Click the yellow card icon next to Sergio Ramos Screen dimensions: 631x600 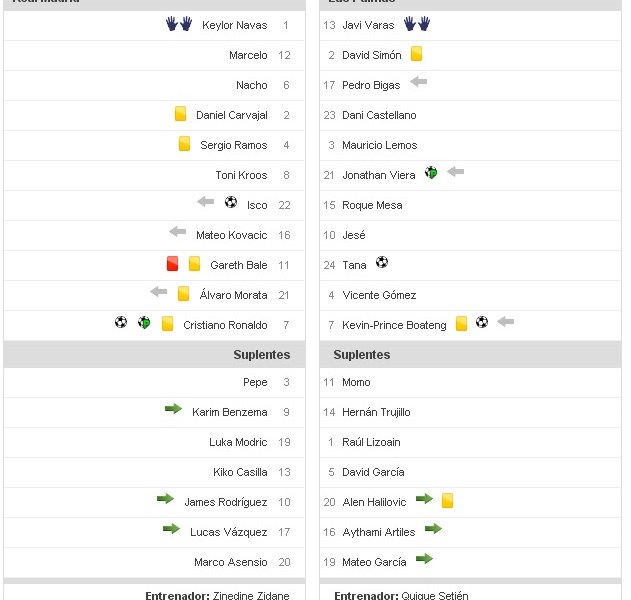pyautogui.click(x=184, y=144)
